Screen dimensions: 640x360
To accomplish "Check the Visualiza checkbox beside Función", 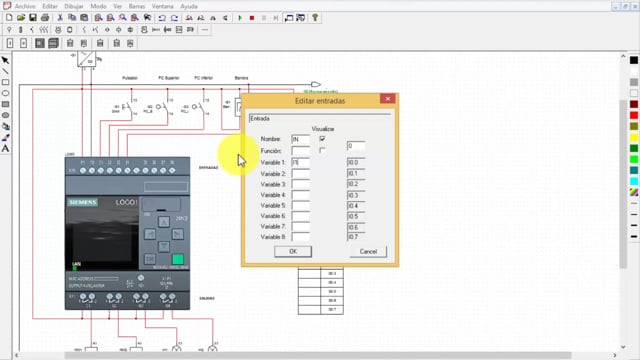I will click(x=322, y=151).
